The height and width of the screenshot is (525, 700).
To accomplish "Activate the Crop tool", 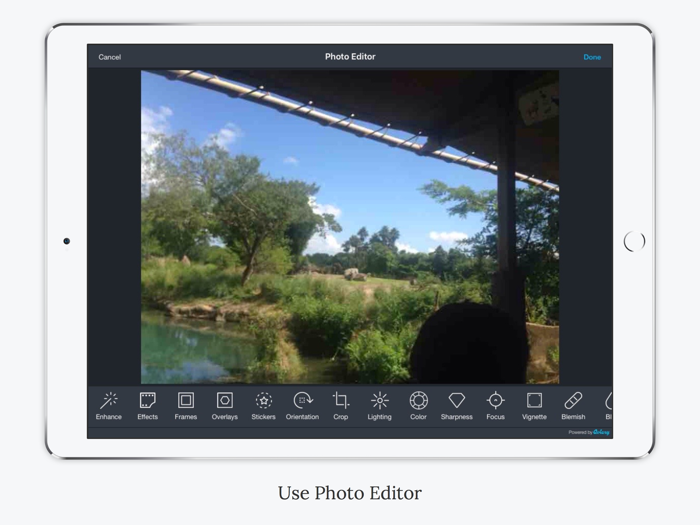I will [x=341, y=406].
